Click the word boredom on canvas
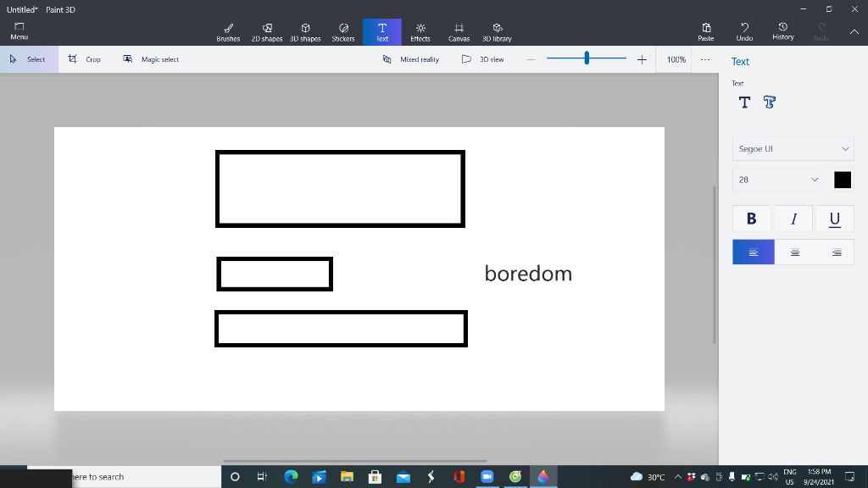Screen dimensions: 868x488 [528, 274]
